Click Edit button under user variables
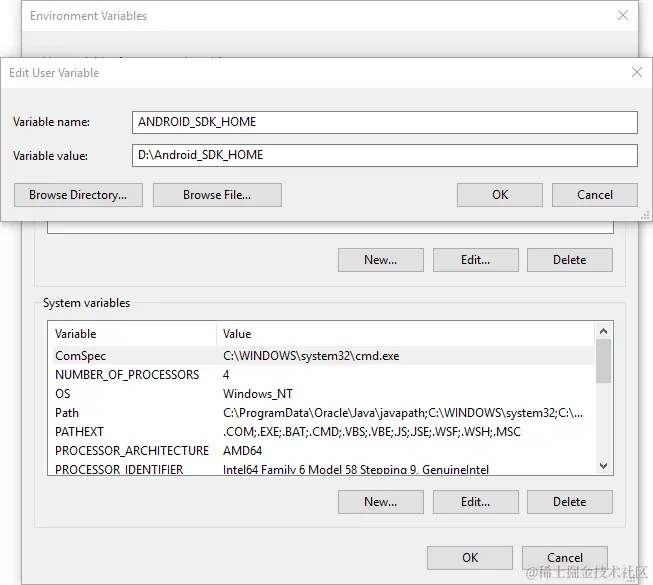653x585 pixels. tap(476, 260)
